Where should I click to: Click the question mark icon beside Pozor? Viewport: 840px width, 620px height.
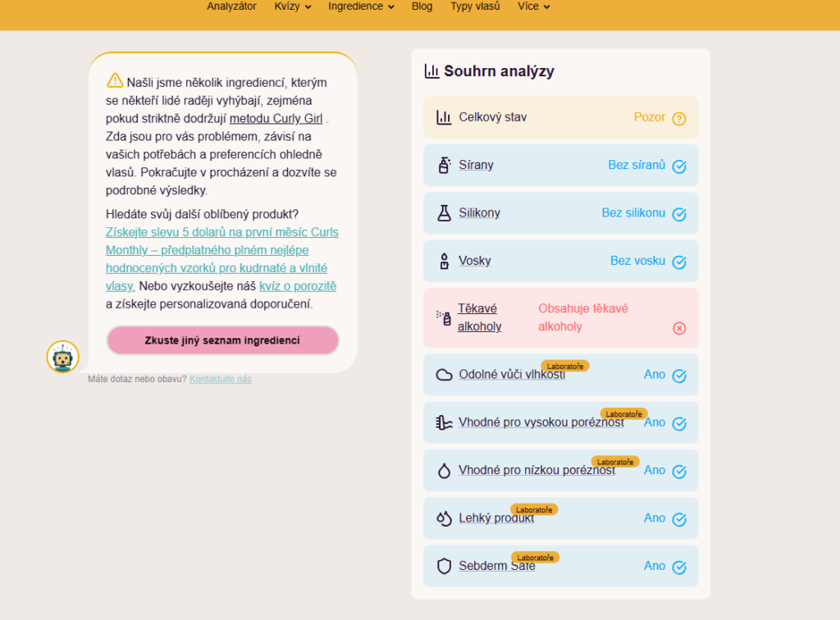(678, 119)
